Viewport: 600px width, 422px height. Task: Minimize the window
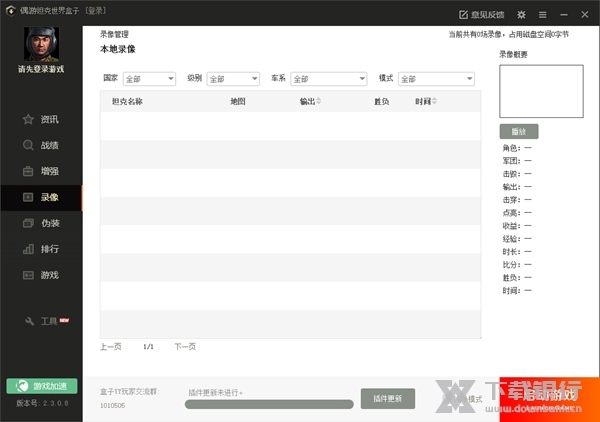tap(564, 15)
